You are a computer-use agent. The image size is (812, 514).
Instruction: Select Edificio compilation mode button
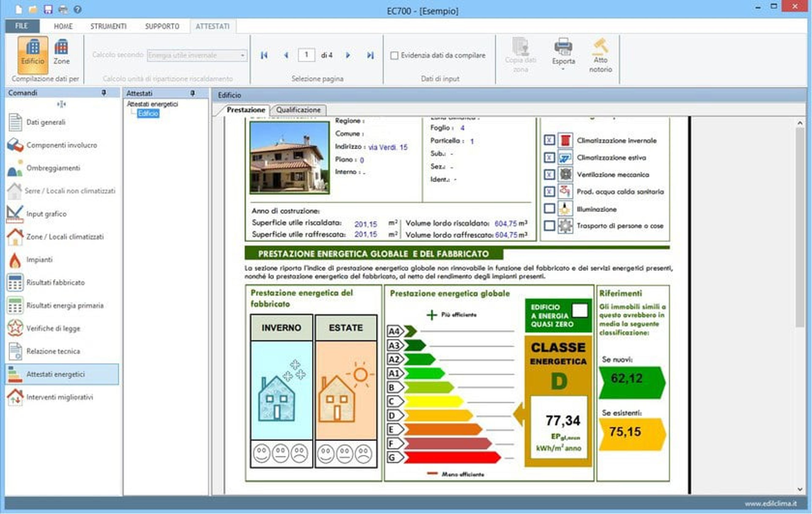click(33, 55)
